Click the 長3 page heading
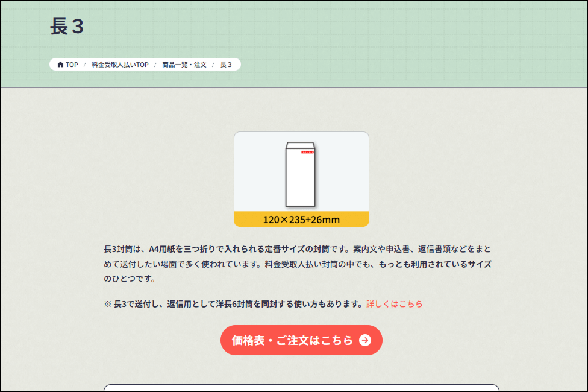Viewport: 588px width, 392px height. tap(67, 27)
